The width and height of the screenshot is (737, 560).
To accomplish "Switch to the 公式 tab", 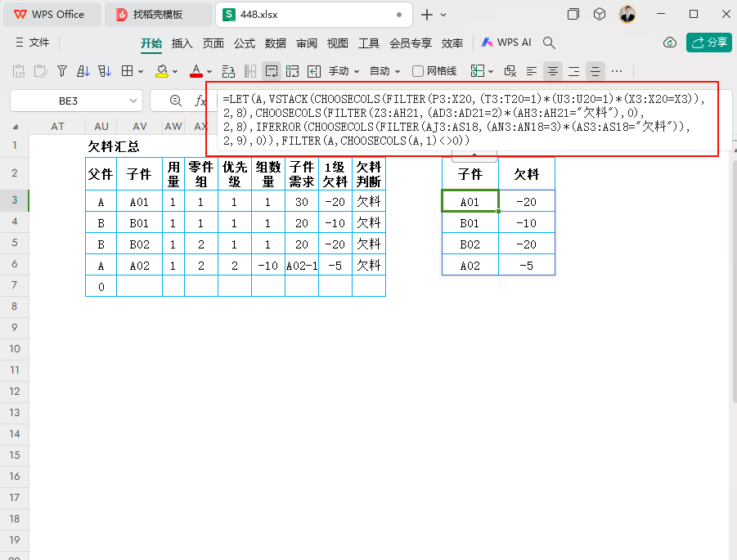I will coord(245,43).
